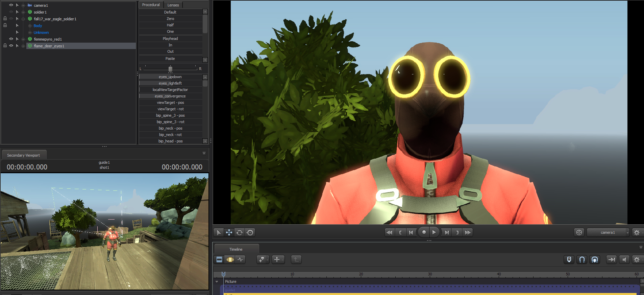
Task: Toggle visibility eye for soldier1
Action: click(x=11, y=12)
